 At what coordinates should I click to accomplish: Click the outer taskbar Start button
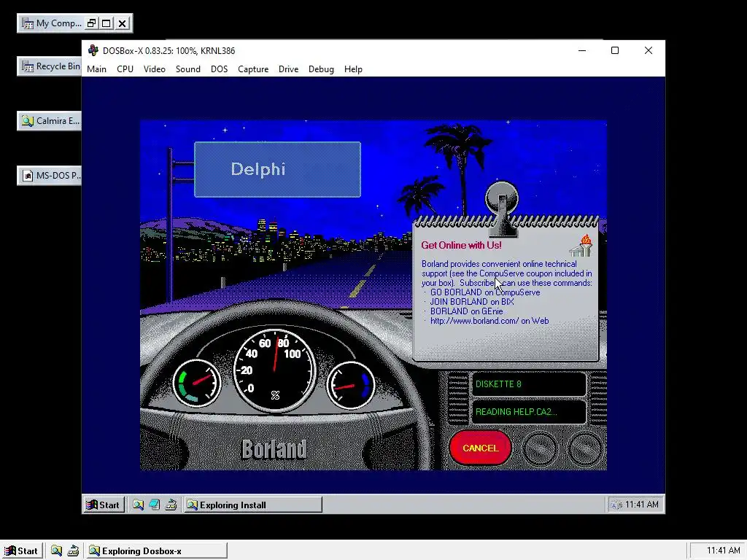pos(21,551)
